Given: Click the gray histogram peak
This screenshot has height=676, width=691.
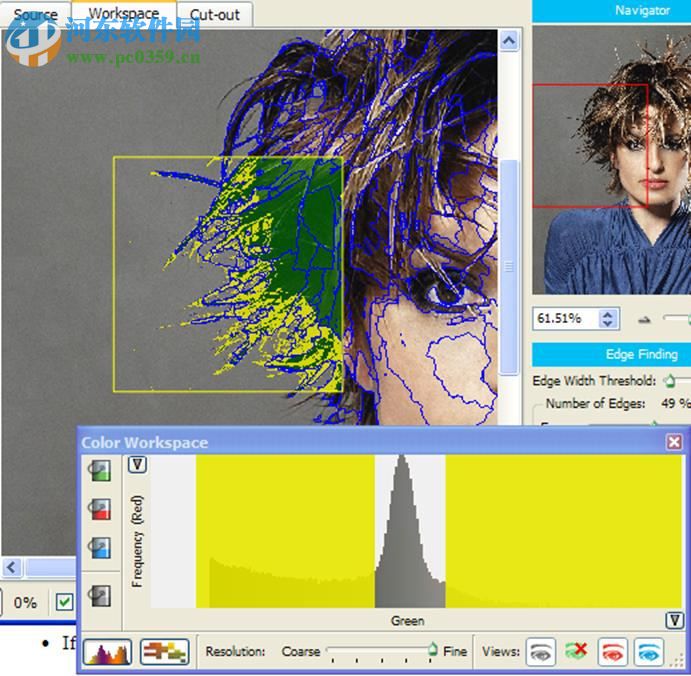Looking at the screenshot, I should click(410, 533).
